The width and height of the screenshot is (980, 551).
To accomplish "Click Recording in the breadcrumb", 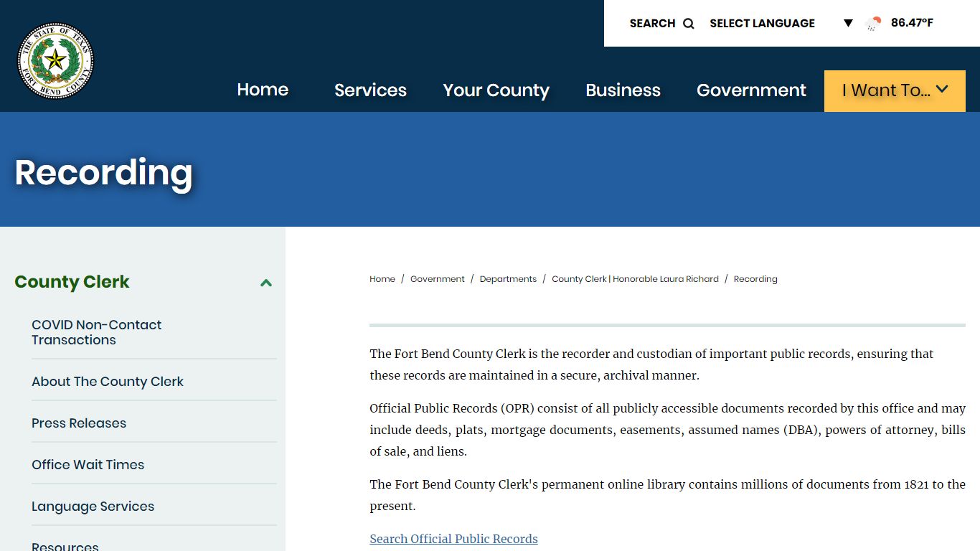I will click(755, 279).
